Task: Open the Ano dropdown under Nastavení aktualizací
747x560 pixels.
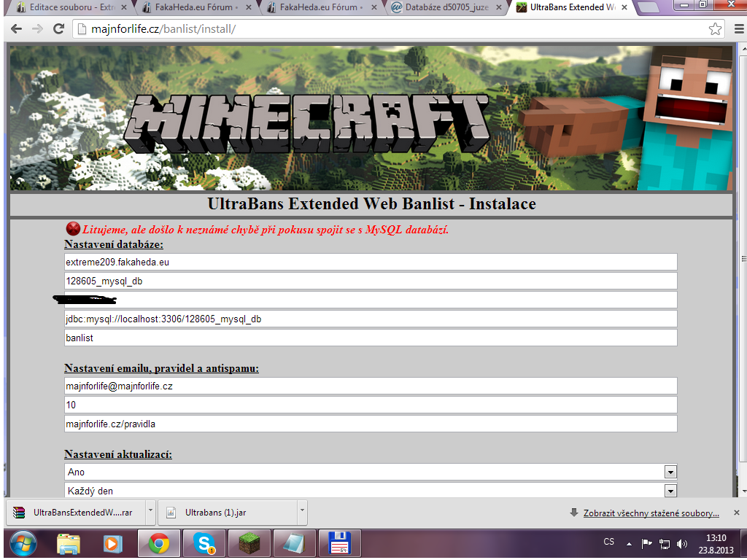Action: tap(371, 472)
